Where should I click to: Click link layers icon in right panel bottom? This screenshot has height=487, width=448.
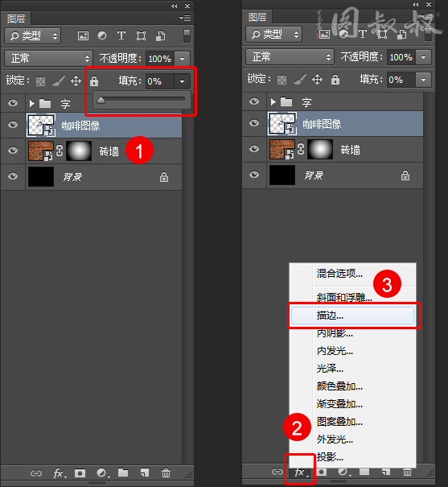pyautogui.click(x=277, y=472)
